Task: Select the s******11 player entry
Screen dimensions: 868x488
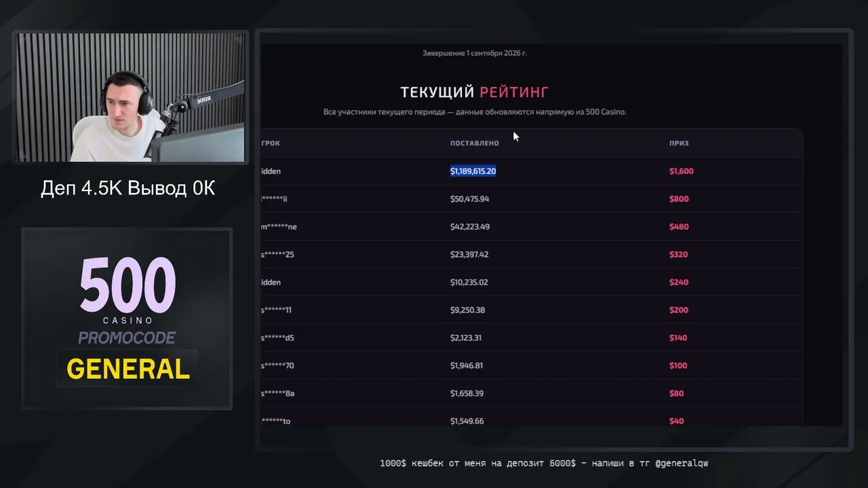Action: tap(277, 310)
